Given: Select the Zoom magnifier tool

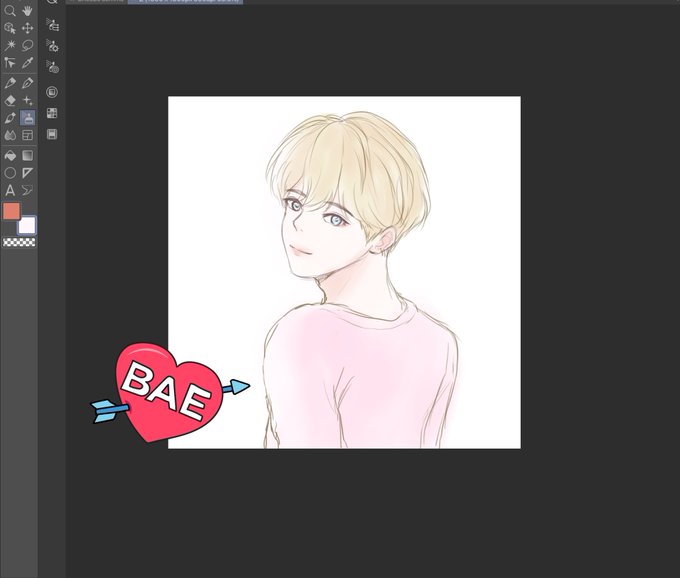Looking at the screenshot, I should click(x=10, y=10).
